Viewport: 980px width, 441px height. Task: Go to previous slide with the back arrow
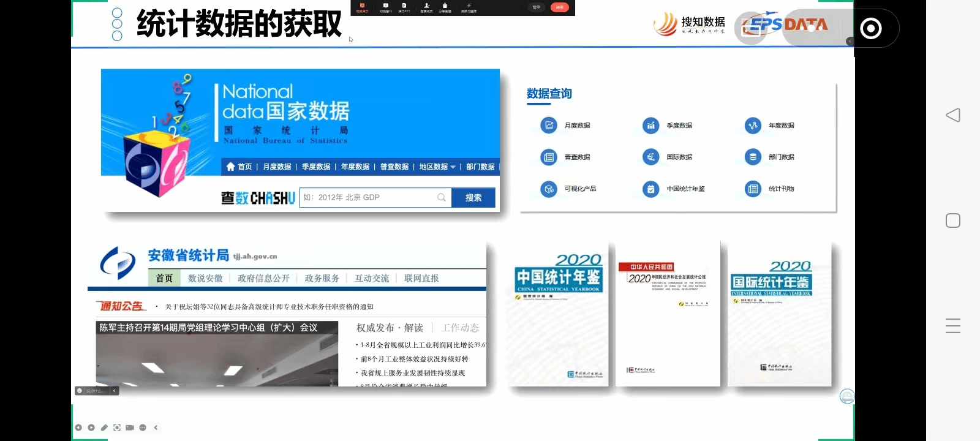[x=78, y=428]
